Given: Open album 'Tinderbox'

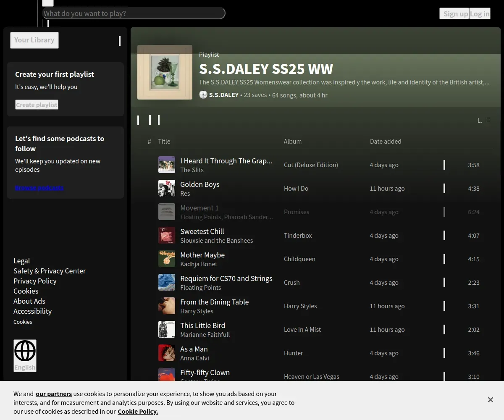Looking at the screenshot, I should click(298, 236).
